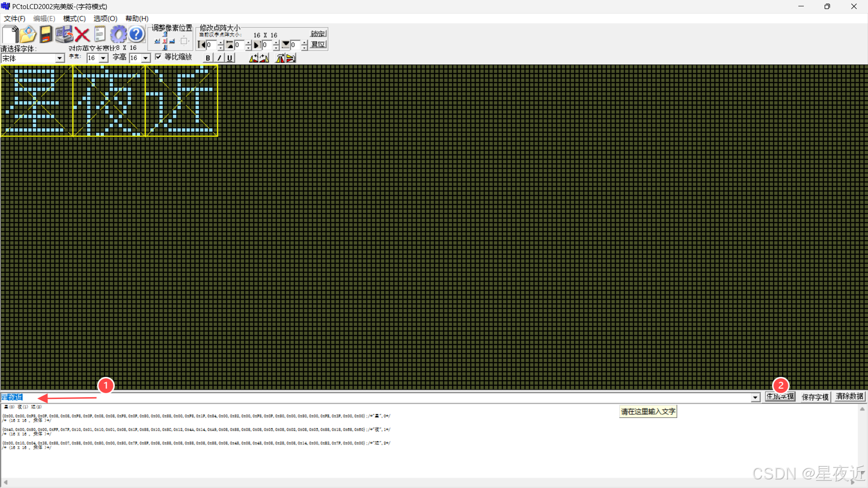Toggle bold B formatting button
The width and height of the screenshot is (868, 488).
tap(208, 58)
